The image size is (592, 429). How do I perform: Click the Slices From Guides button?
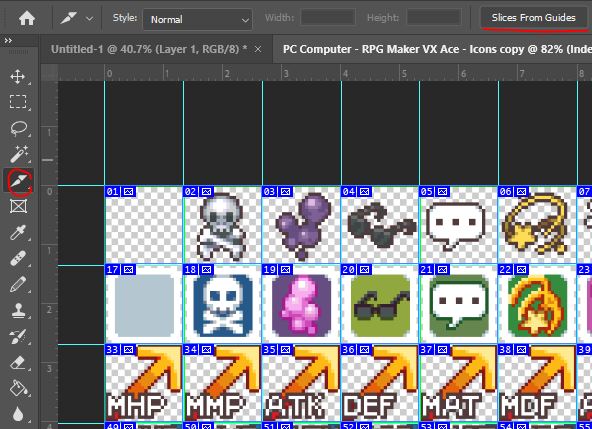point(533,18)
